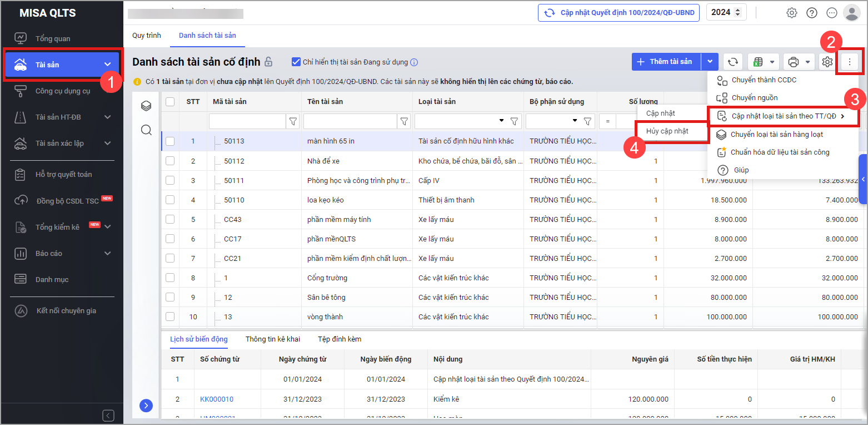Click the search magnifier icon beside table
This screenshot has width=868, height=425.
[x=146, y=130]
